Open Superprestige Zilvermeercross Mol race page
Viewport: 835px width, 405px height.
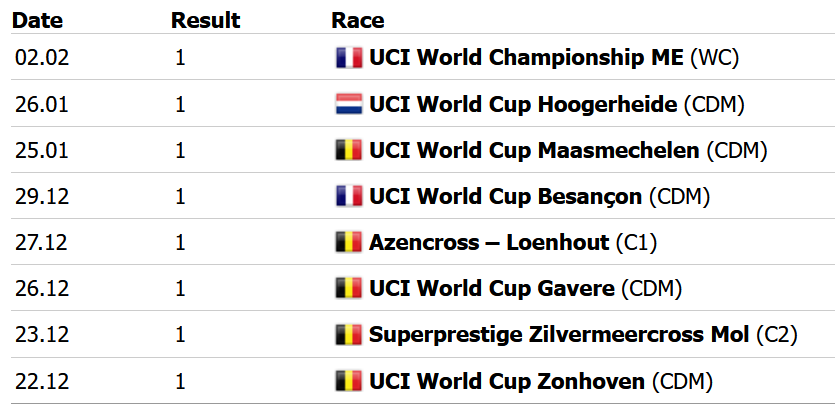pyautogui.click(x=559, y=334)
